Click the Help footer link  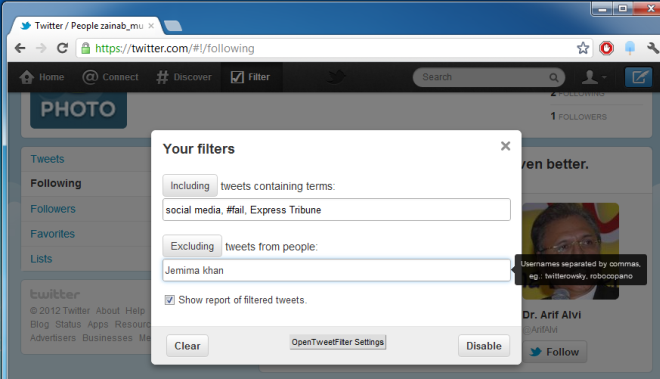tap(135, 311)
